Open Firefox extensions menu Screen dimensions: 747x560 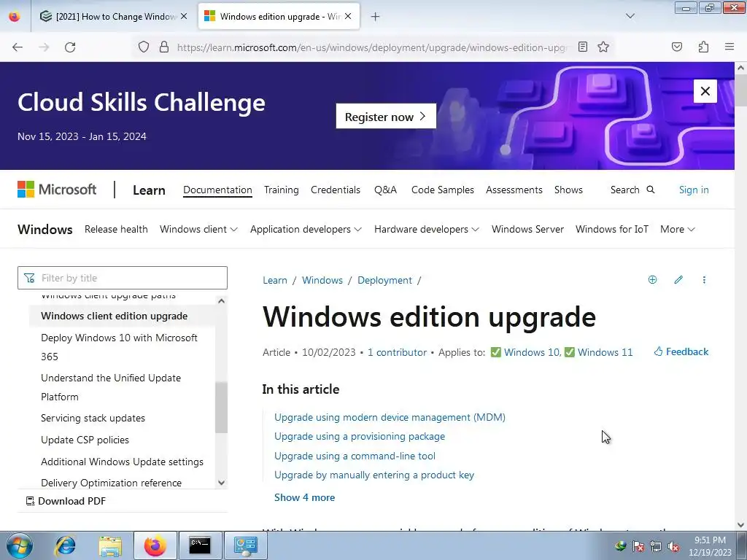coord(703,47)
